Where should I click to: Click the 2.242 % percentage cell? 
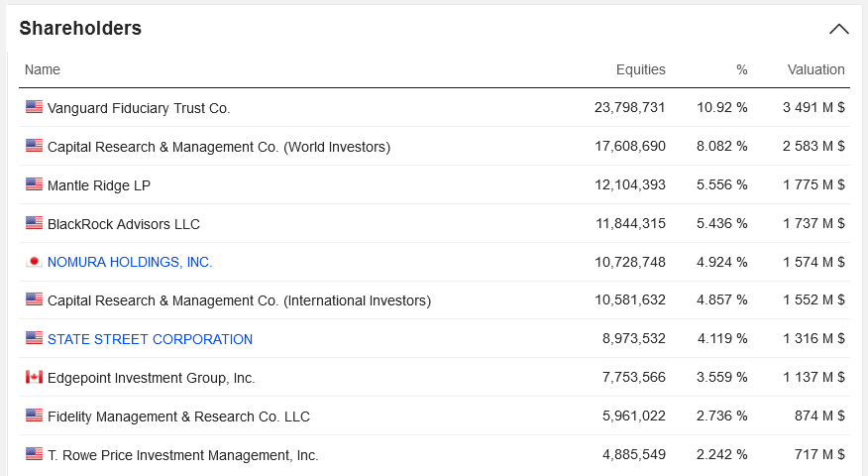click(722, 454)
